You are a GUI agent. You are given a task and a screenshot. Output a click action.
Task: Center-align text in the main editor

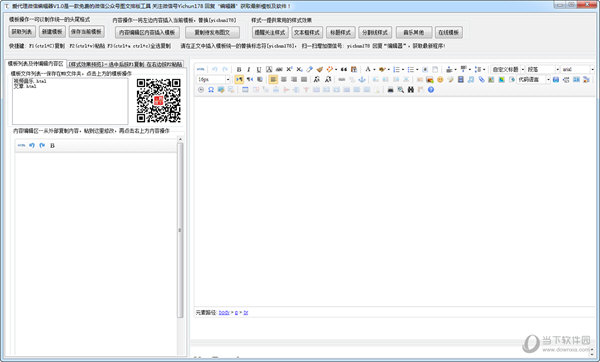pyautogui.click(x=284, y=80)
